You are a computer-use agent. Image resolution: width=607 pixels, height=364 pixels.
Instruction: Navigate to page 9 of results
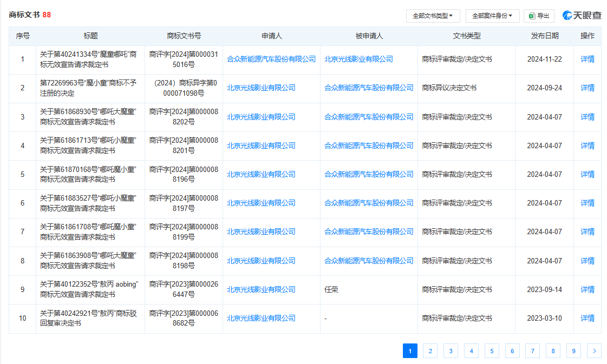click(x=573, y=350)
